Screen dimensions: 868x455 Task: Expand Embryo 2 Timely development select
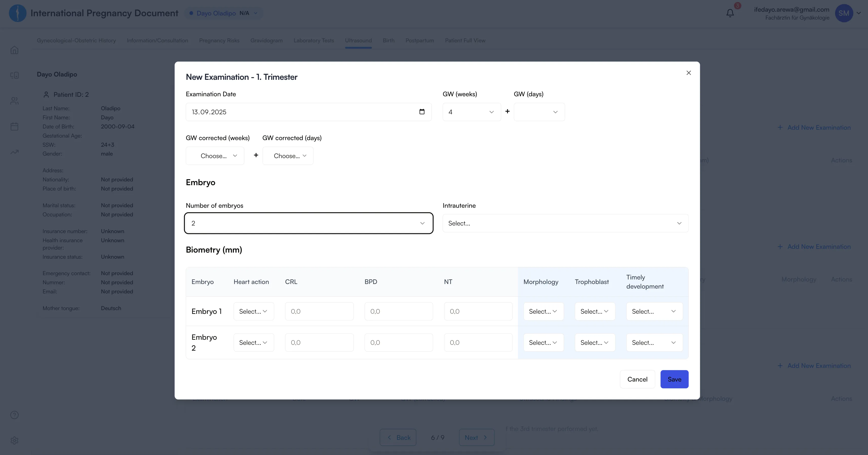click(x=654, y=343)
